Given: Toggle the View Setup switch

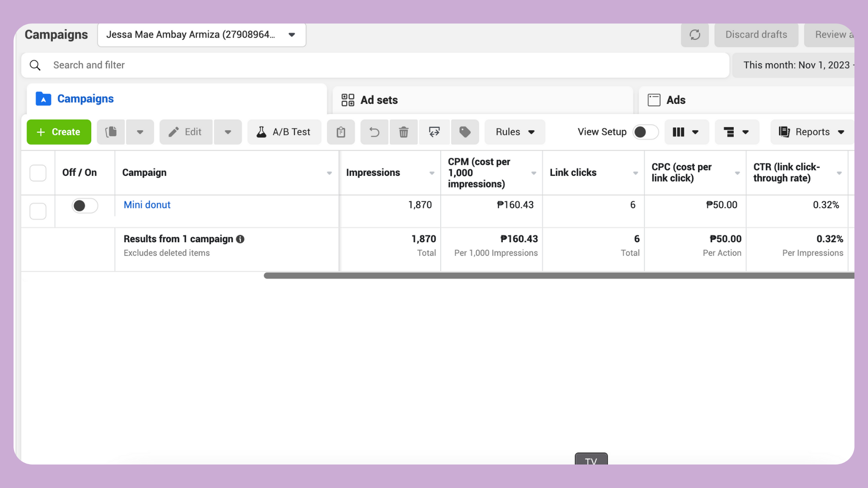Looking at the screenshot, I should 645,132.
